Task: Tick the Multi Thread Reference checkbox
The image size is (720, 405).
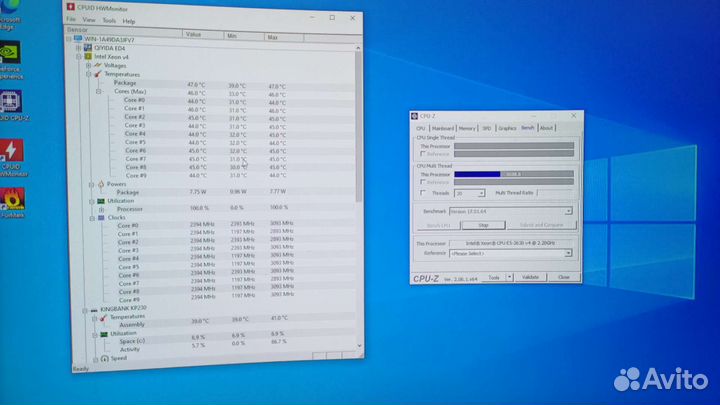Action: tap(422, 182)
